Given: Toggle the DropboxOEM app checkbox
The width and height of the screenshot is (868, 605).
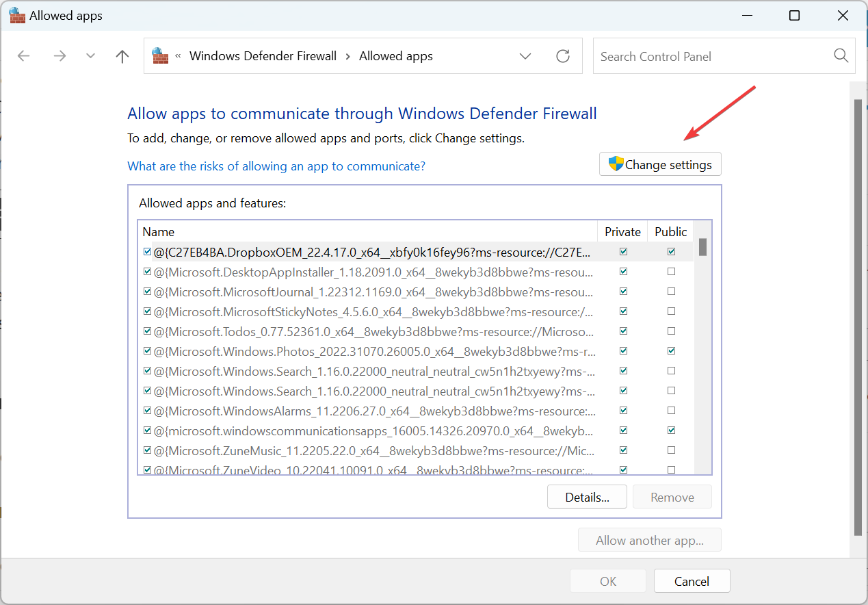Looking at the screenshot, I should [x=147, y=252].
